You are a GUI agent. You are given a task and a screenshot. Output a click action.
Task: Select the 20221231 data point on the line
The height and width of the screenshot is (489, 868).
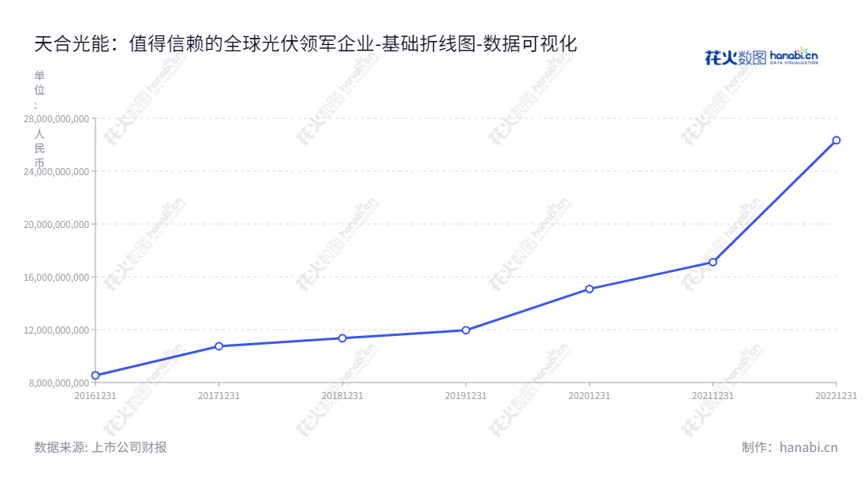[x=836, y=140]
